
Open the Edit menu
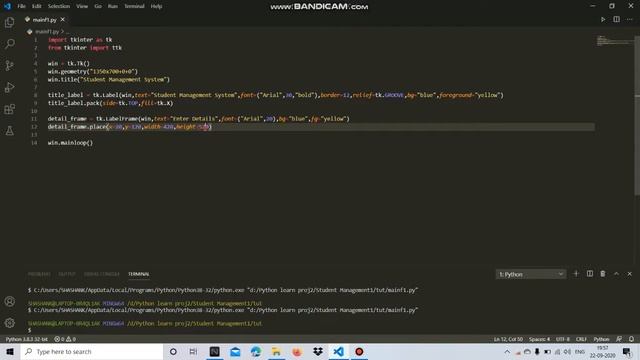pos(36,6)
